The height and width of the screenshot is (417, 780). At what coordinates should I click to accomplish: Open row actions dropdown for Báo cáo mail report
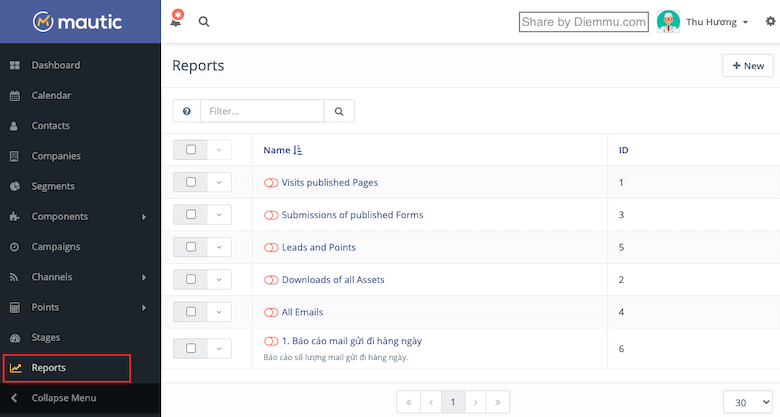[219, 348]
